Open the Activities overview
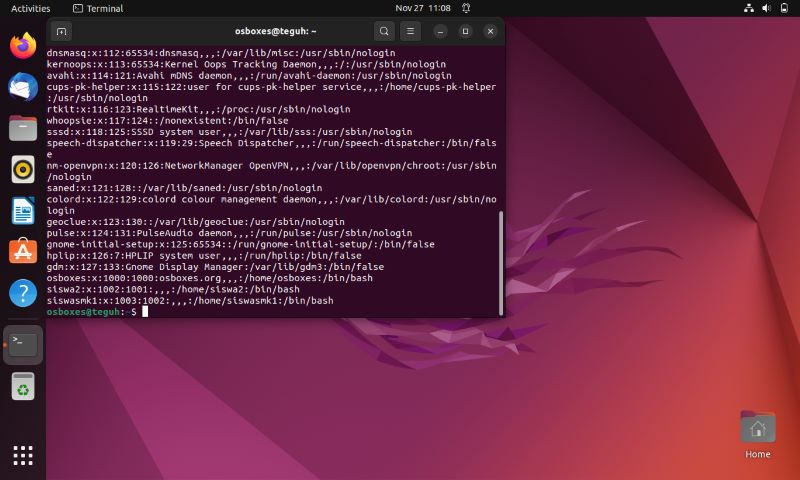800x480 pixels. click(x=31, y=8)
